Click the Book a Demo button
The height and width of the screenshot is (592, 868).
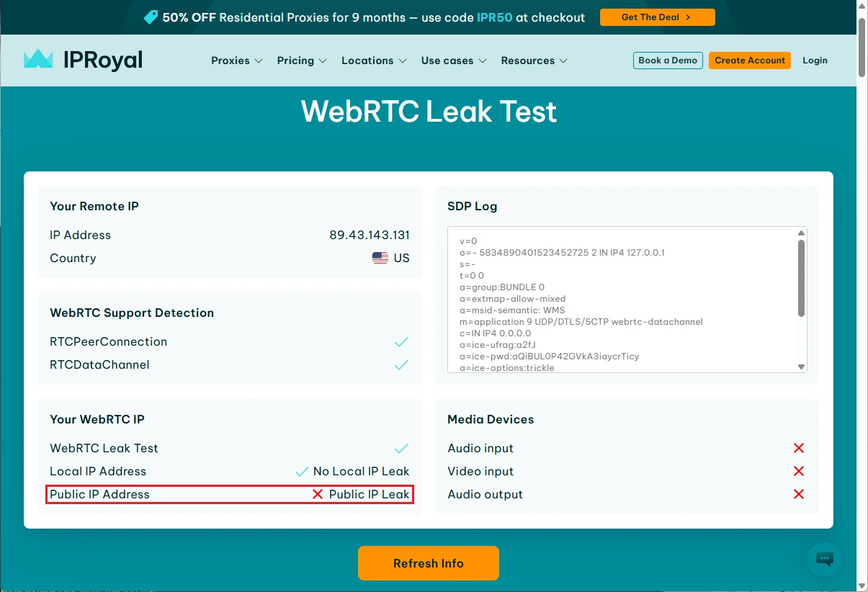point(668,60)
